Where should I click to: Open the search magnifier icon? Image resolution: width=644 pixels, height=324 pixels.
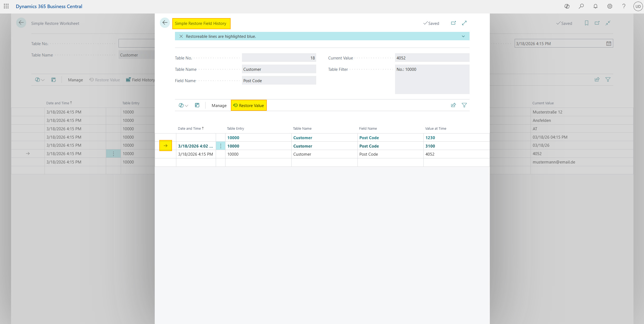pos(581,6)
